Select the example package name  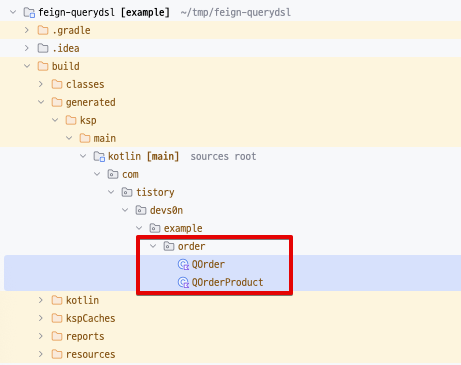point(183,229)
